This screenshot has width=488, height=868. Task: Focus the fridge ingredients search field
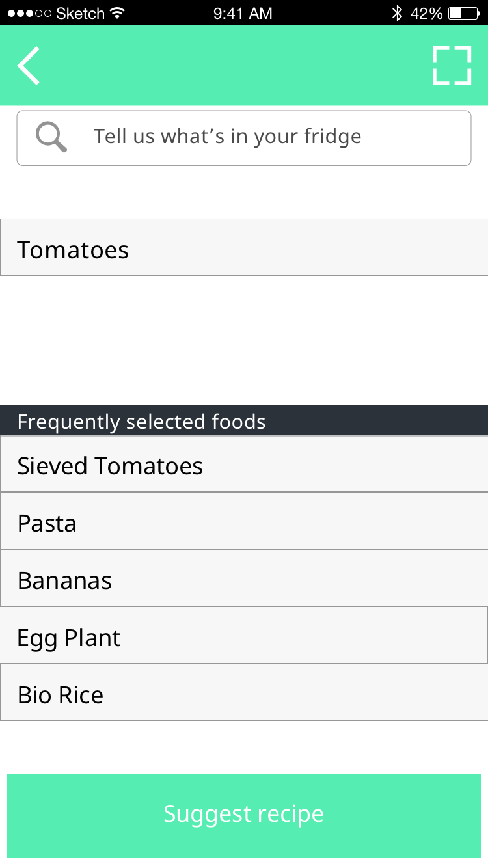click(260, 137)
